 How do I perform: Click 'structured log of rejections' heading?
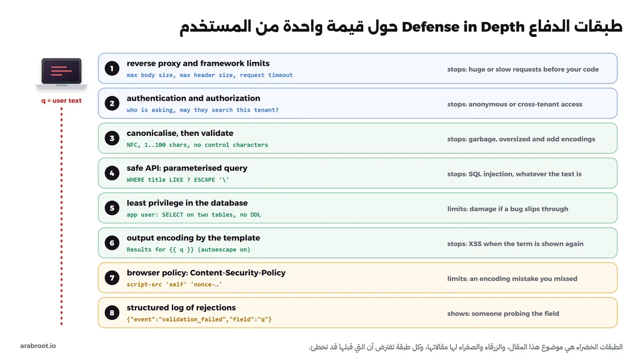point(181,308)
